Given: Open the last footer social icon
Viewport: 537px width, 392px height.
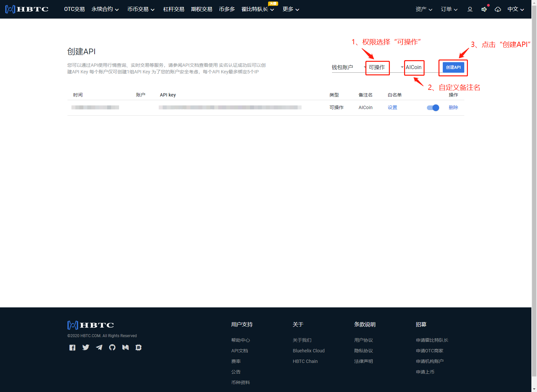Looking at the screenshot, I should click(139, 347).
